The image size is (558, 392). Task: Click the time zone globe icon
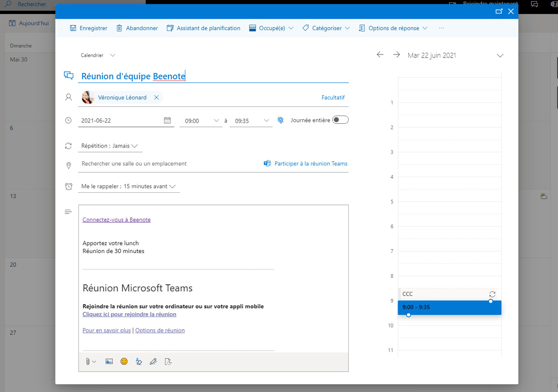pyautogui.click(x=281, y=120)
